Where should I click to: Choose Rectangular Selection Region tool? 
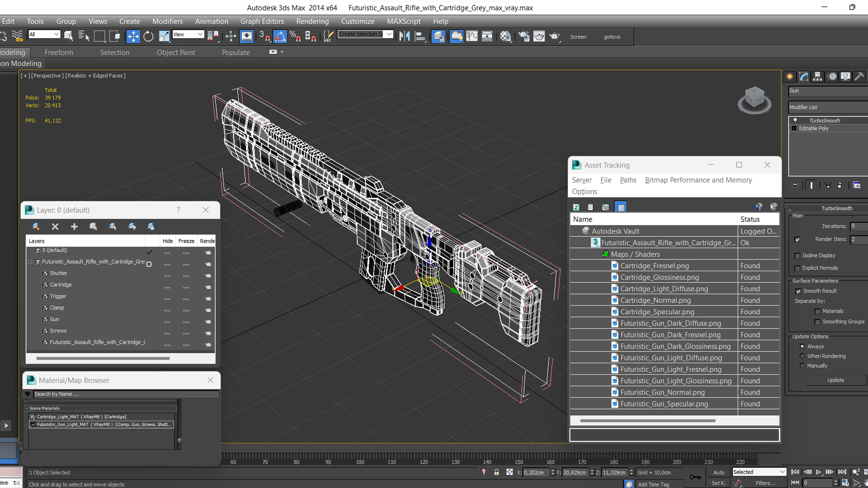coord(99,36)
